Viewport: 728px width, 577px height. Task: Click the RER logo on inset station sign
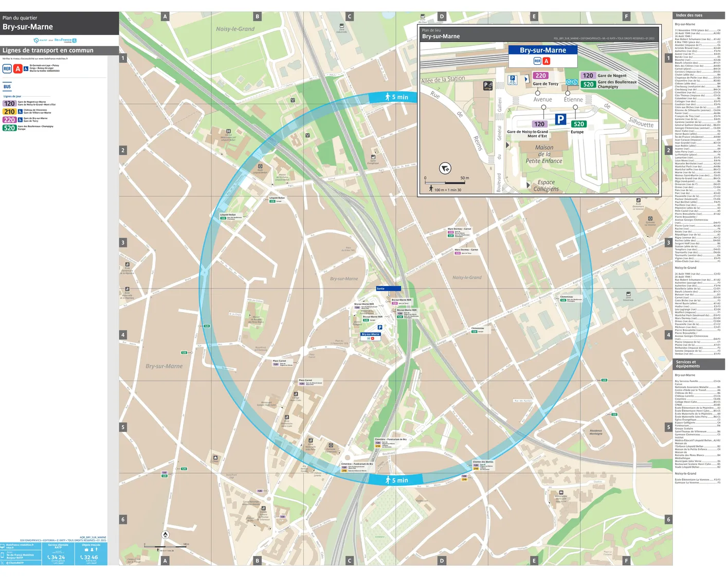537,61
